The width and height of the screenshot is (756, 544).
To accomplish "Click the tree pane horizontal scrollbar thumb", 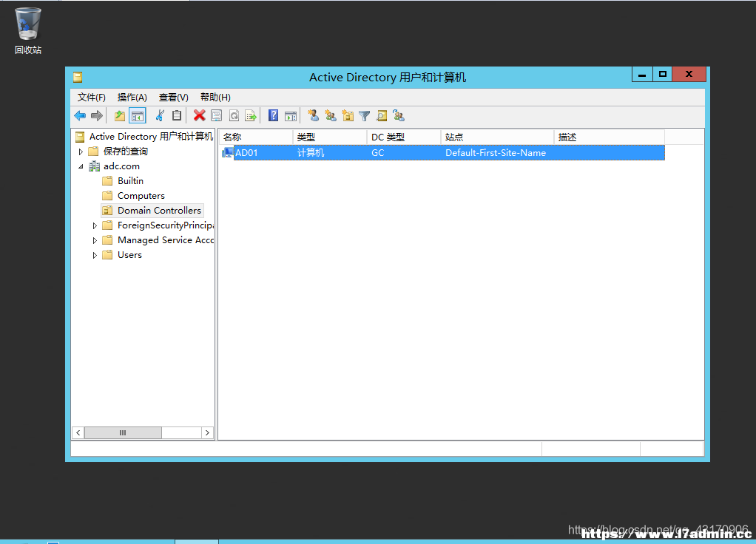I will 123,432.
